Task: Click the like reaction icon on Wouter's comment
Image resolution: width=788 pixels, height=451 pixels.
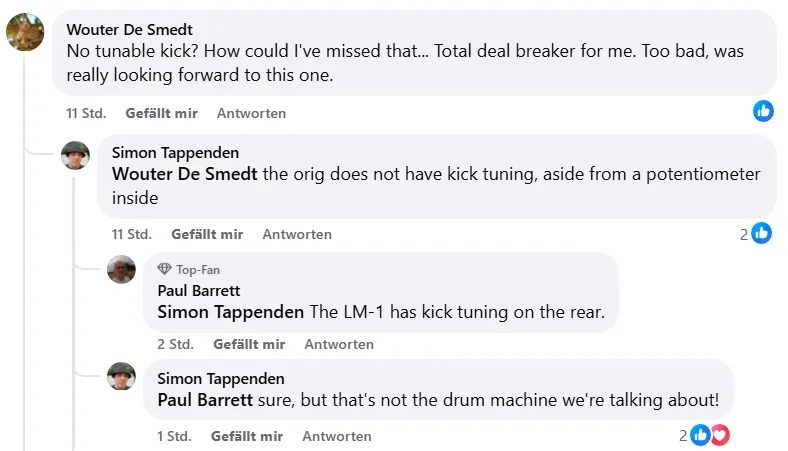Action: point(763,112)
